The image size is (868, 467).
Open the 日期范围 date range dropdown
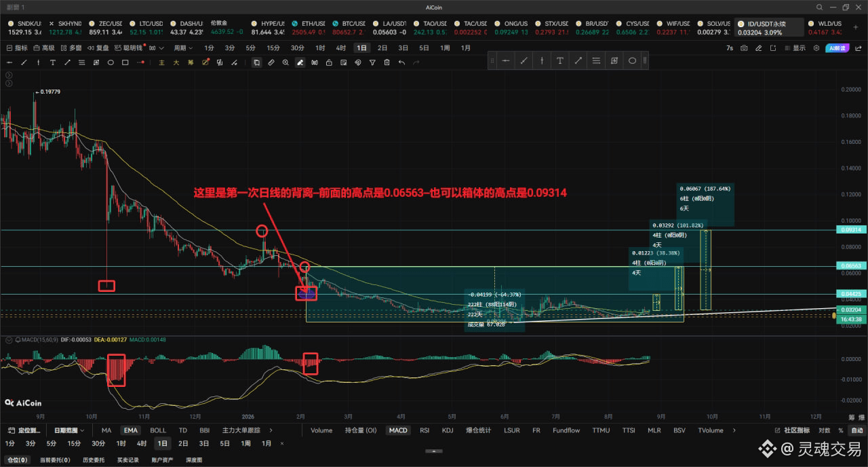pyautogui.click(x=69, y=430)
